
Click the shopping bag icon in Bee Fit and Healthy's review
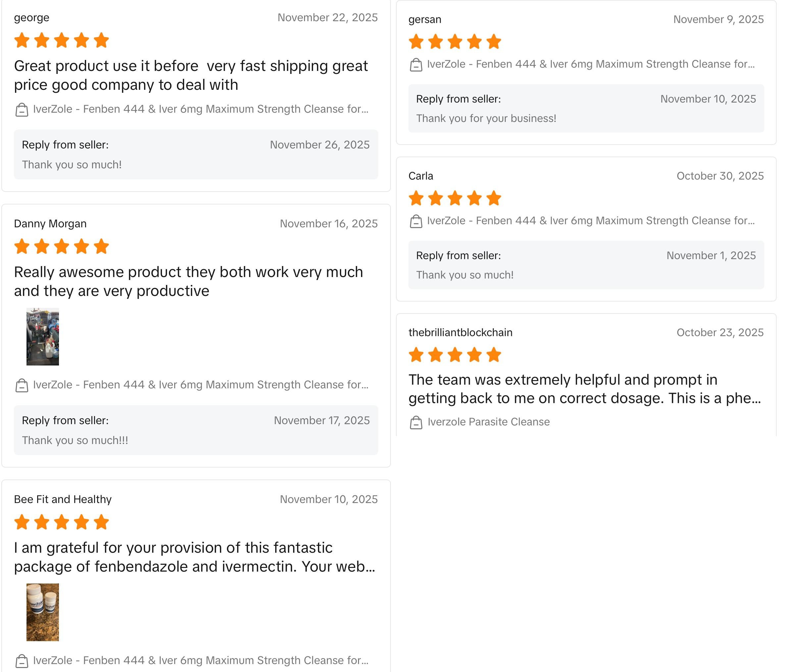22,661
